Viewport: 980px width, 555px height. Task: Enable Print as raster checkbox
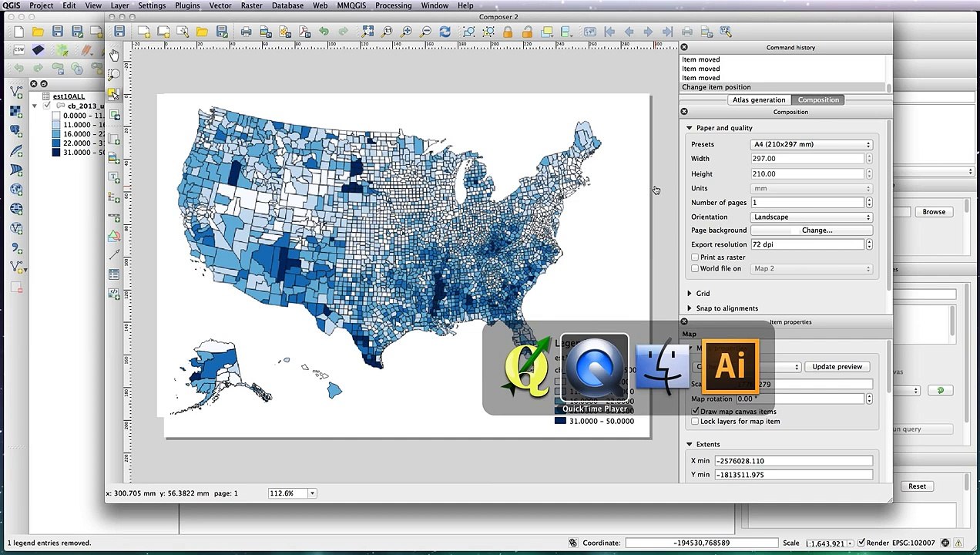[x=695, y=257]
